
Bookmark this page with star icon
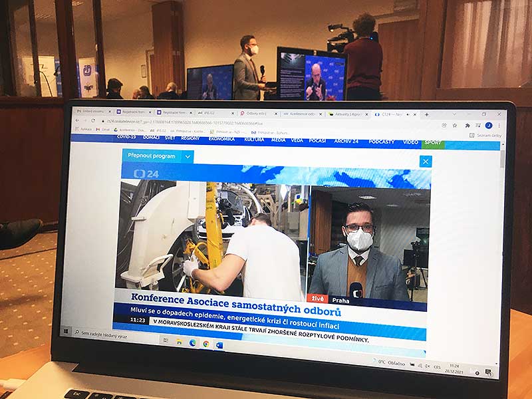(454, 124)
